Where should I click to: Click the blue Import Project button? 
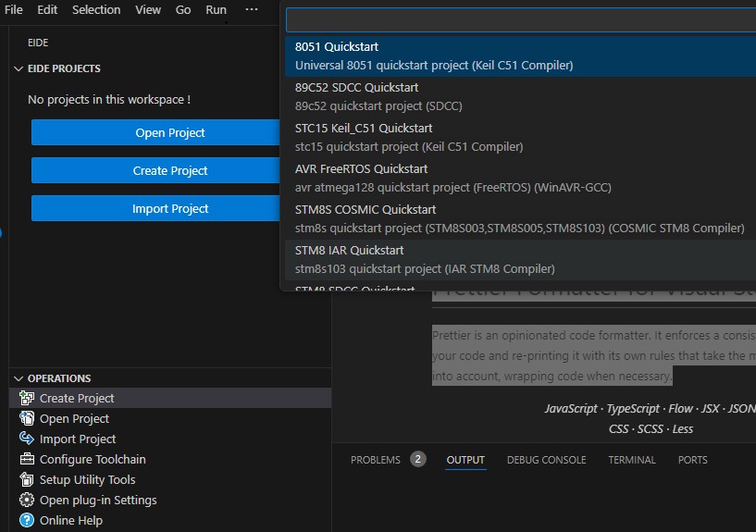coord(155,209)
